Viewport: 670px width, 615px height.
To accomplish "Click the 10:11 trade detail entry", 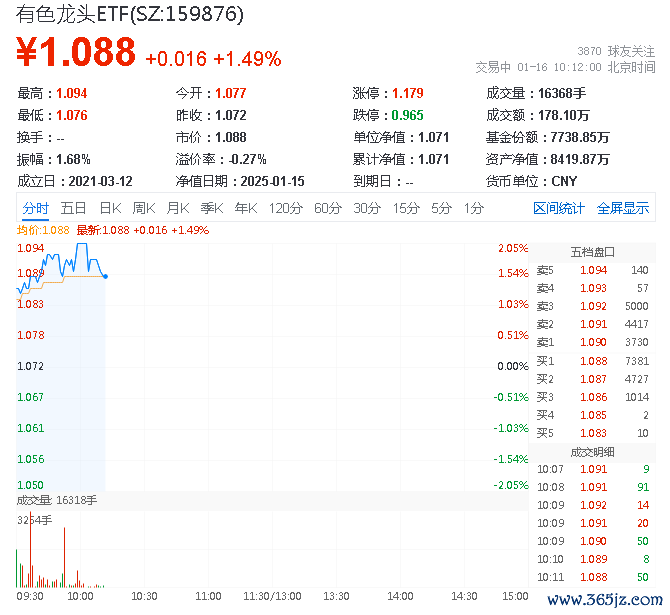I will [592, 577].
